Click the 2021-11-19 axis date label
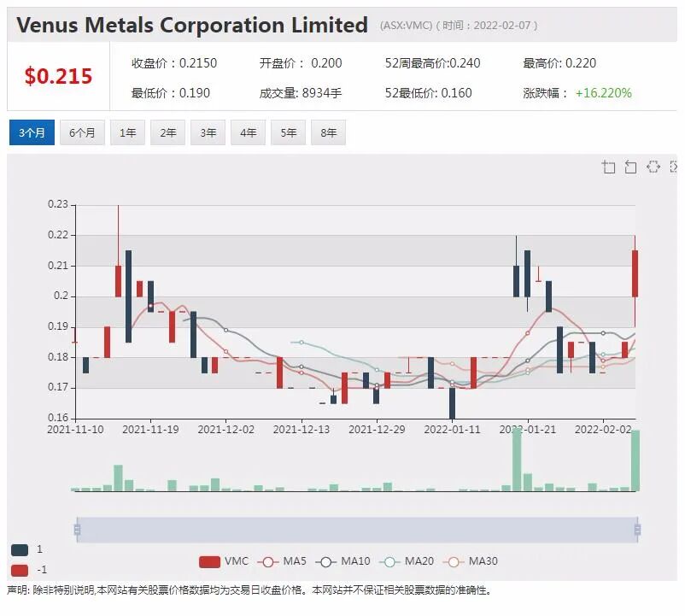The image size is (685, 616). 150,430
